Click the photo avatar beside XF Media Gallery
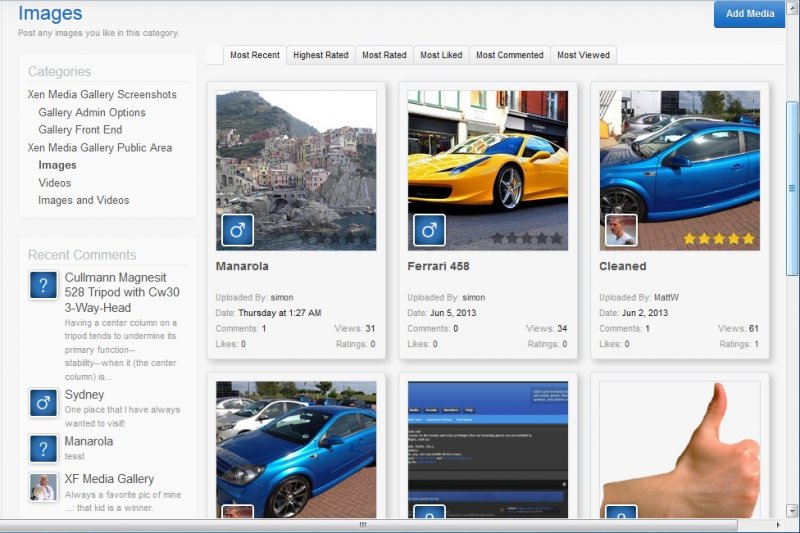The height and width of the screenshot is (533, 800). pyautogui.click(x=43, y=487)
